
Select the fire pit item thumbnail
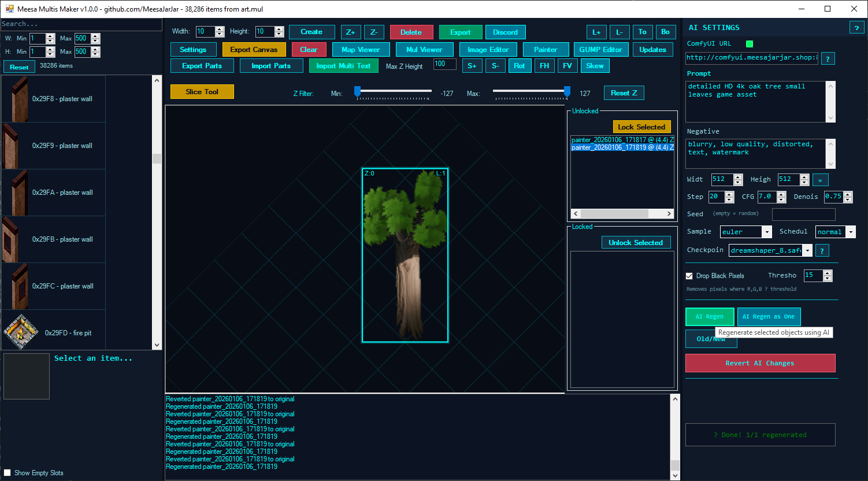coord(21,332)
